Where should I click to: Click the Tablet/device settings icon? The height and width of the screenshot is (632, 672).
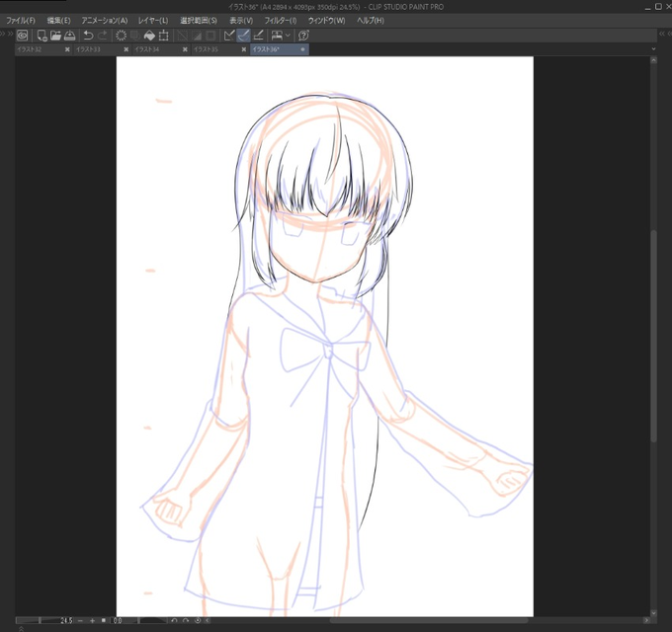[x=278, y=36]
